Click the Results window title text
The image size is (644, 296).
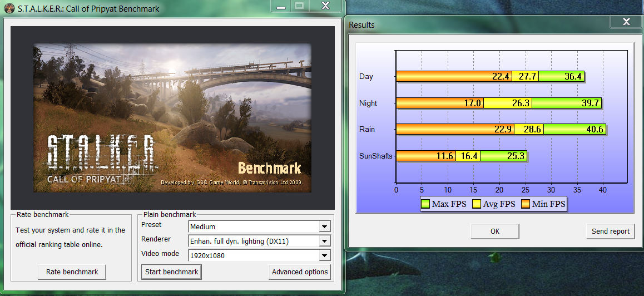pyautogui.click(x=362, y=25)
